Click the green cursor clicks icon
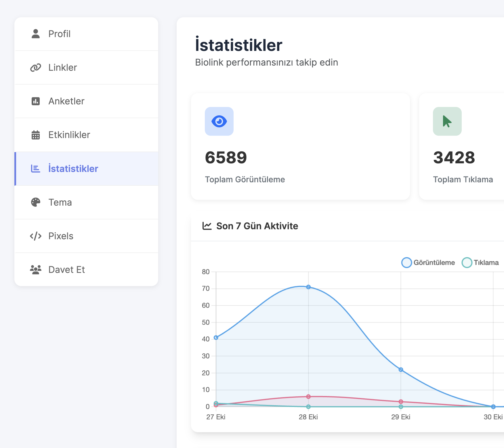This screenshot has width=504, height=448. point(447,121)
